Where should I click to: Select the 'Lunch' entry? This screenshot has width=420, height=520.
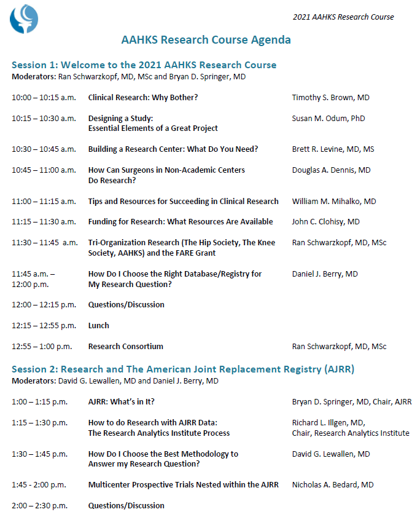98,326
